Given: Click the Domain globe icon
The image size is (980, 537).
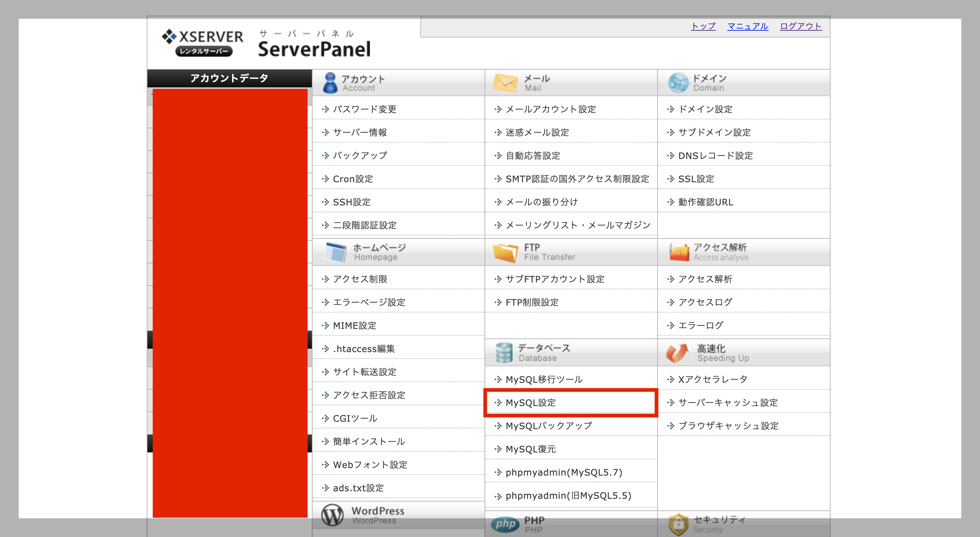Looking at the screenshot, I should click(x=678, y=83).
